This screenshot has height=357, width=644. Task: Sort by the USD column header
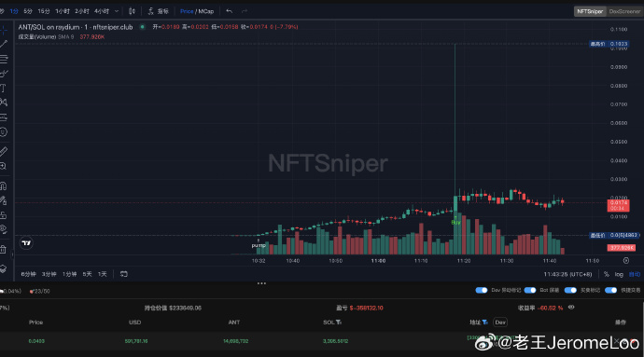134,323
